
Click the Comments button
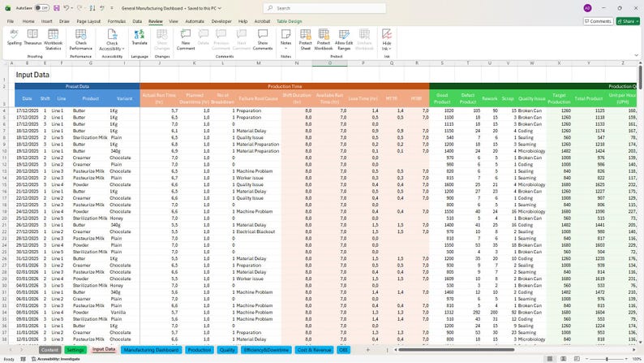598,21
